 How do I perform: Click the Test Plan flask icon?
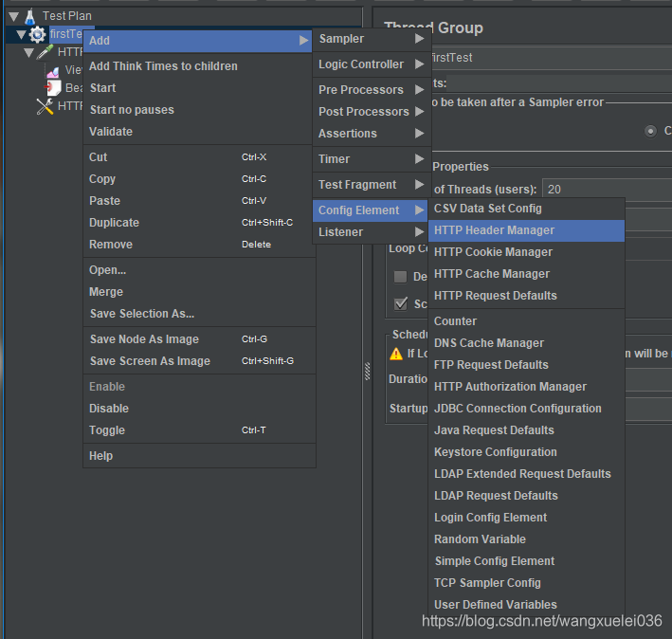click(x=29, y=15)
